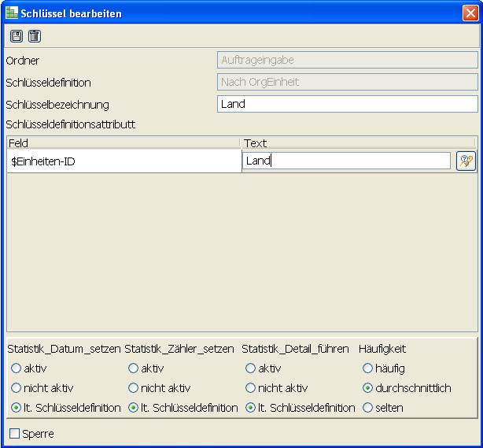Image resolution: width=483 pixels, height=448 pixels.
Task: Click the window icon in the title bar
Action: (12, 14)
